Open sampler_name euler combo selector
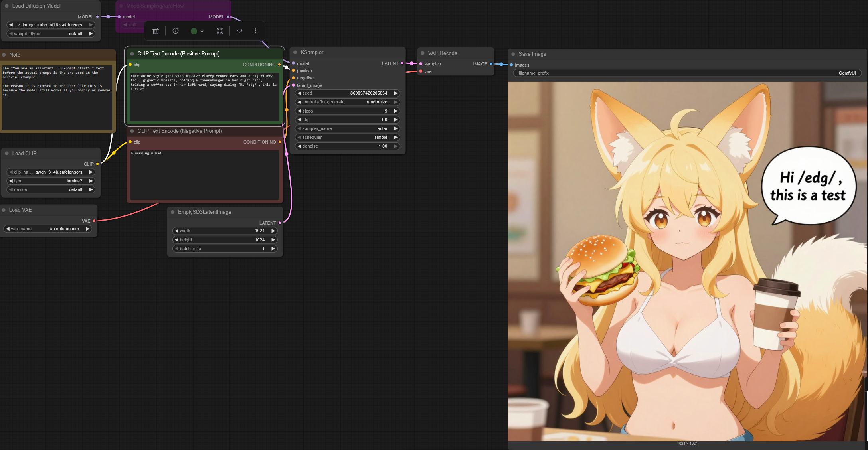Screen dimensions: 868x450 [347, 128]
